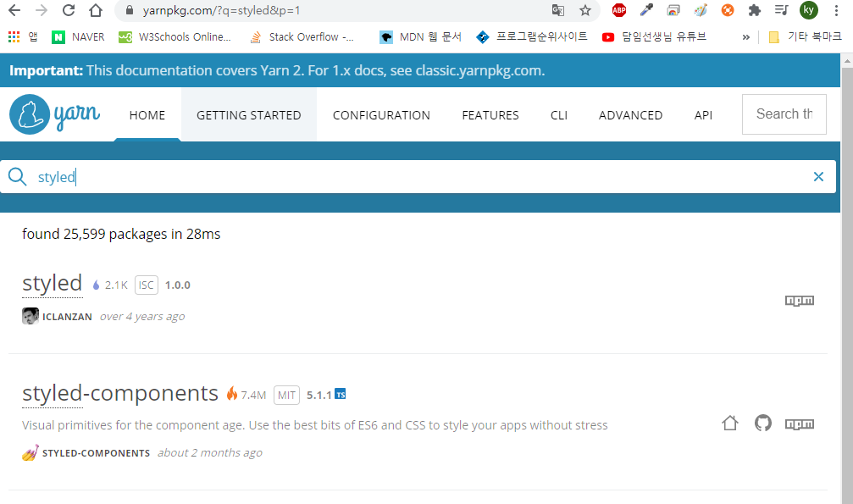
Task: Click the styled-components nail polish avatar
Action: (x=30, y=453)
